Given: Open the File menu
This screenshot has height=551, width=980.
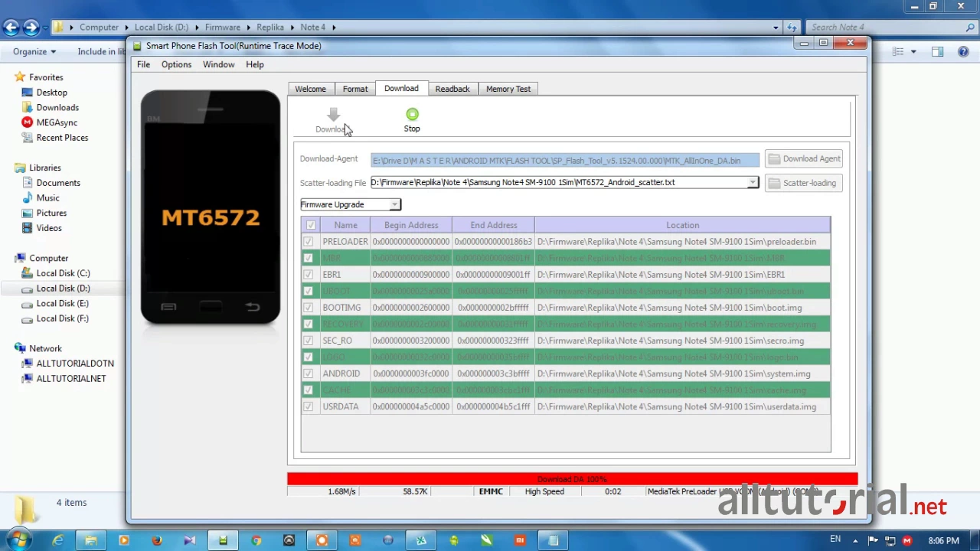Looking at the screenshot, I should [x=143, y=64].
